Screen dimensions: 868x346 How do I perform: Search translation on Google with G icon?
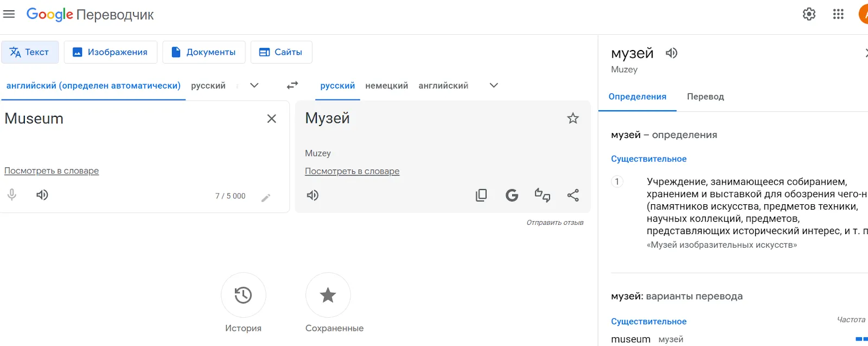(x=512, y=196)
